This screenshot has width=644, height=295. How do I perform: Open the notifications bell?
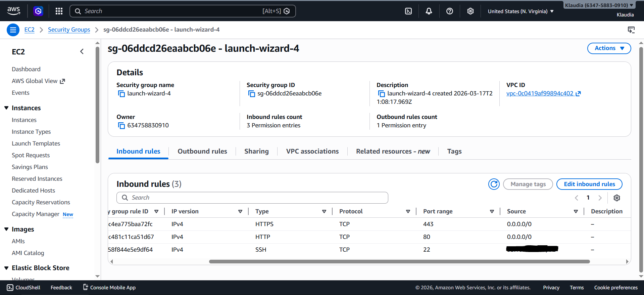click(429, 11)
